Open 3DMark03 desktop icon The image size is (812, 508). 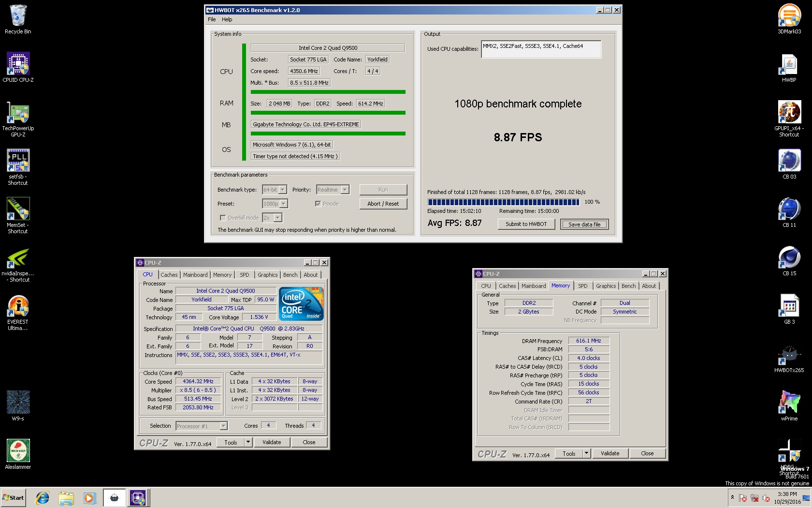coord(789,19)
